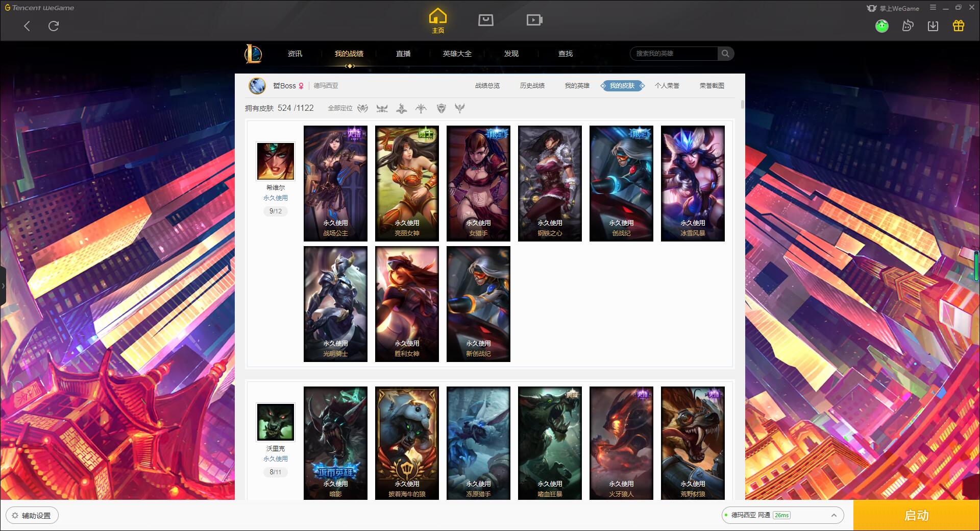
Task: Filter skins by support role icon
Action: coord(460,108)
